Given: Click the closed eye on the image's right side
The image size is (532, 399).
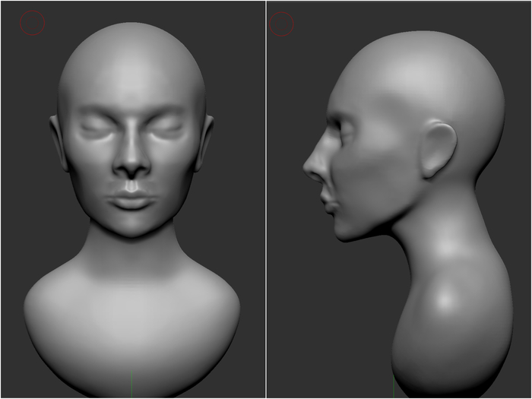Looking at the screenshot, I should (x=166, y=130).
